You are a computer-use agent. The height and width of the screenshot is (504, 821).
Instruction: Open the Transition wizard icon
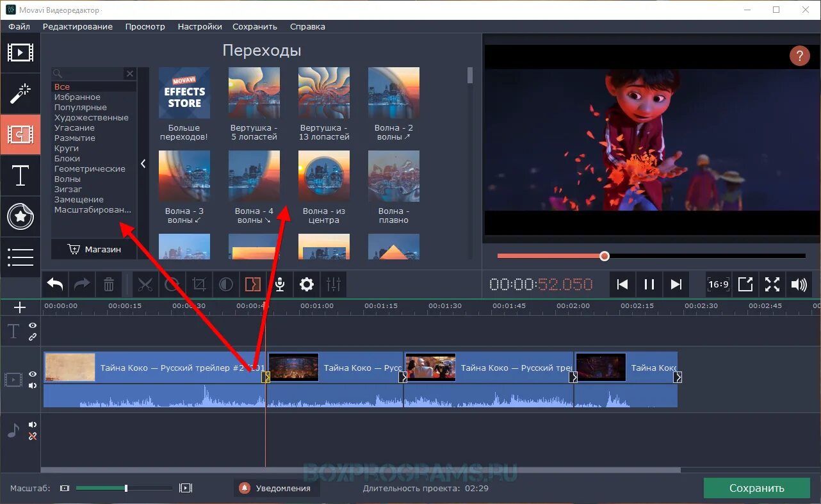click(253, 284)
